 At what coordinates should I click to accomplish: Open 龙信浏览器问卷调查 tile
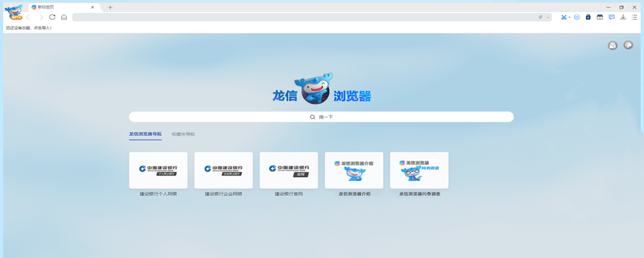pyautogui.click(x=419, y=170)
